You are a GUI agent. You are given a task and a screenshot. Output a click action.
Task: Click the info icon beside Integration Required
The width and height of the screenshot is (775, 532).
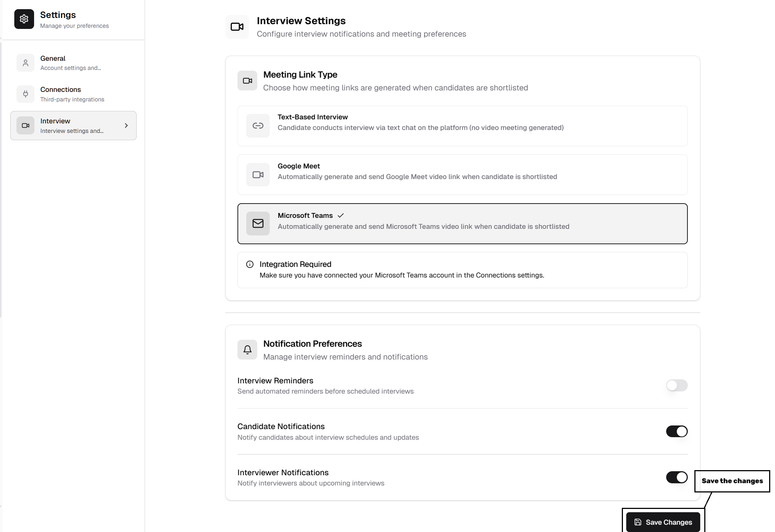pyautogui.click(x=250, y=264)
